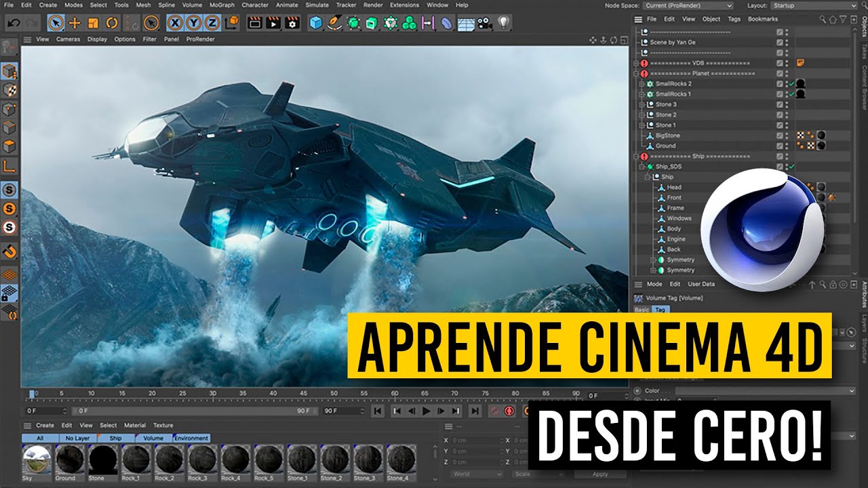Open the Render menu

tap(373, 5)
